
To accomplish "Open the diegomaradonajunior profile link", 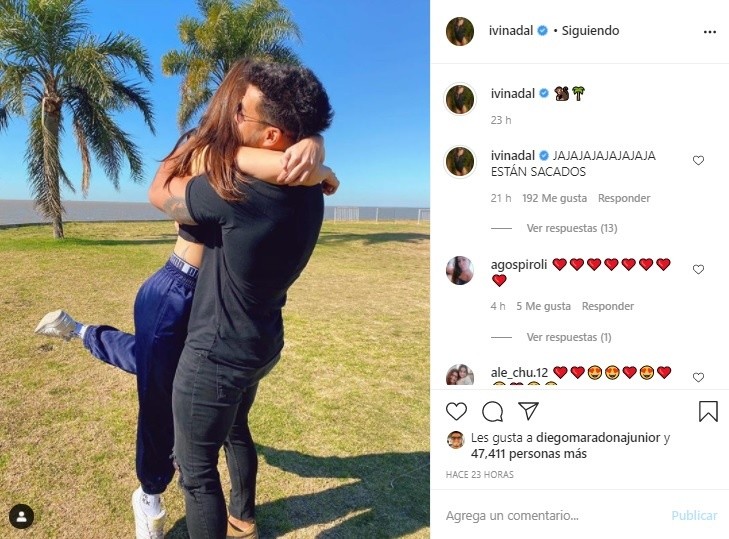I will [598, 438].
